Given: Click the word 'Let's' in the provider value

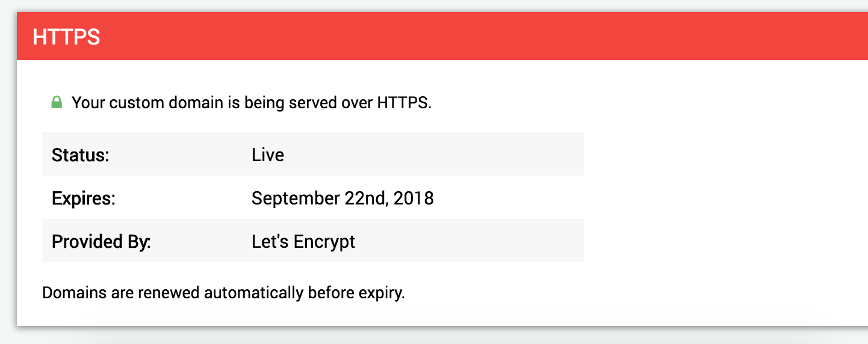Looking at the screenshot, I should tap(270, 241).
